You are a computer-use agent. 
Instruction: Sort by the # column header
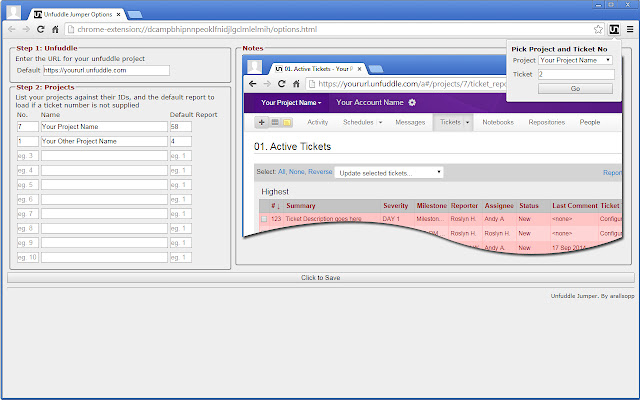(276, 206)
